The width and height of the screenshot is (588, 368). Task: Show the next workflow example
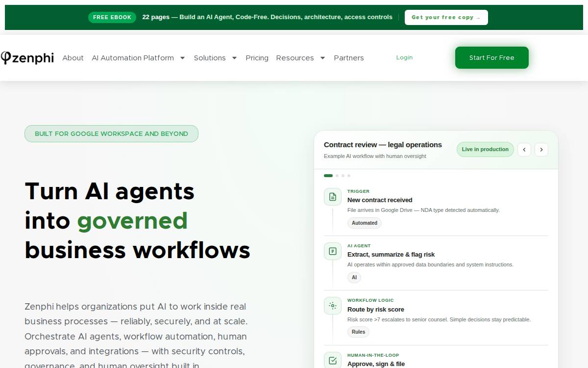pyautogui.click(x=541, y=150)
